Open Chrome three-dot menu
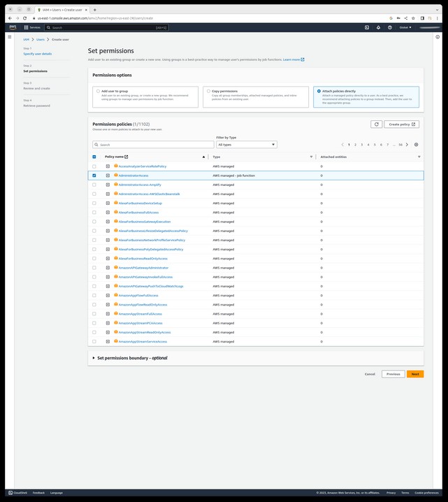The width and height of the screenshot is (448, 502). [437, 18]
